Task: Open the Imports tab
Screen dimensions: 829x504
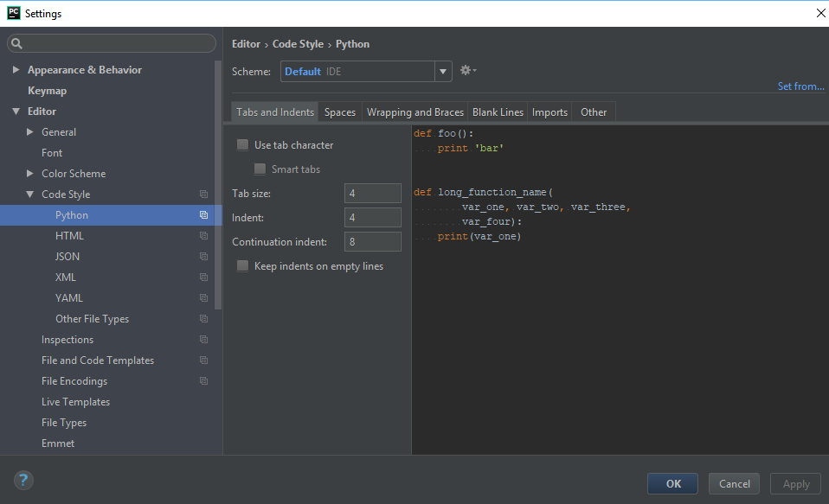Action: (x=549, y=112)
